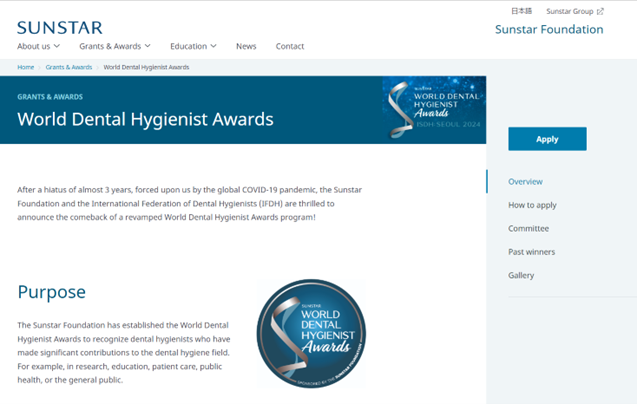Select How to apply in the sidebar

point(532,205)
